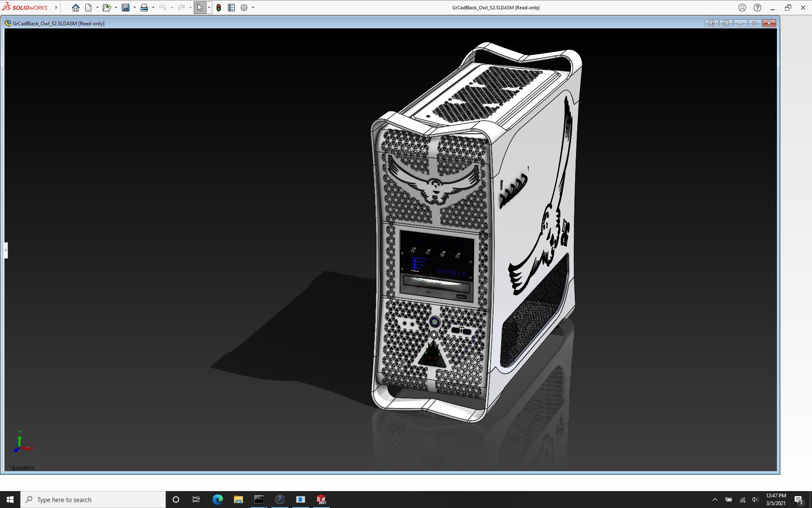Viewport: 812px width, 508px height.
Task: Expand the Open dropdown arrow
Action: click(116, 8)
